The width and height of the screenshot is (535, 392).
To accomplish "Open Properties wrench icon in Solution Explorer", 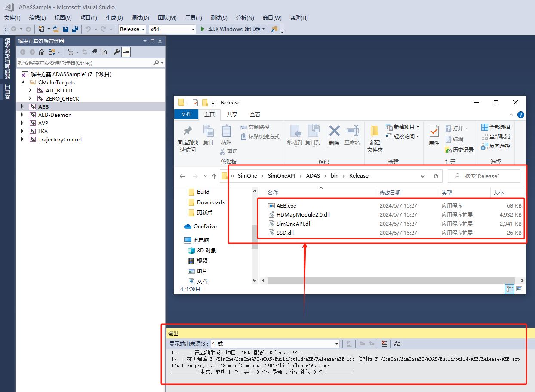I will [x=117, y=52].
